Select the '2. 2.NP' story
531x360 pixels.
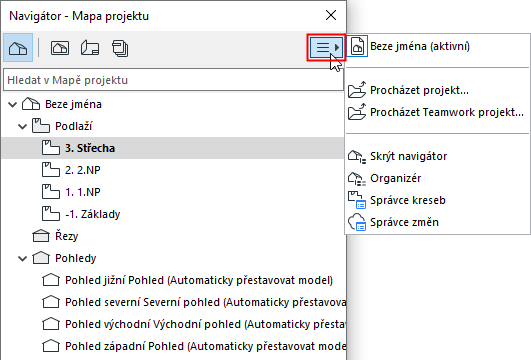point(173,170)
